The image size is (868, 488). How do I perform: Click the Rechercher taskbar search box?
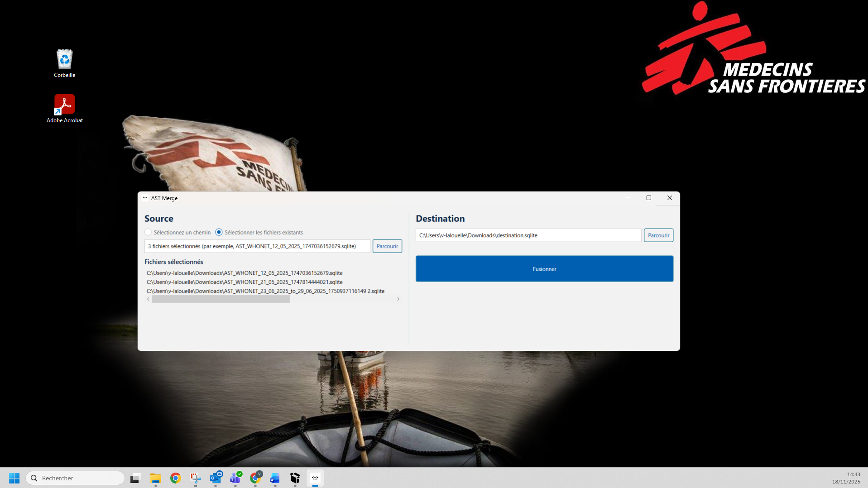coord(75,478)
